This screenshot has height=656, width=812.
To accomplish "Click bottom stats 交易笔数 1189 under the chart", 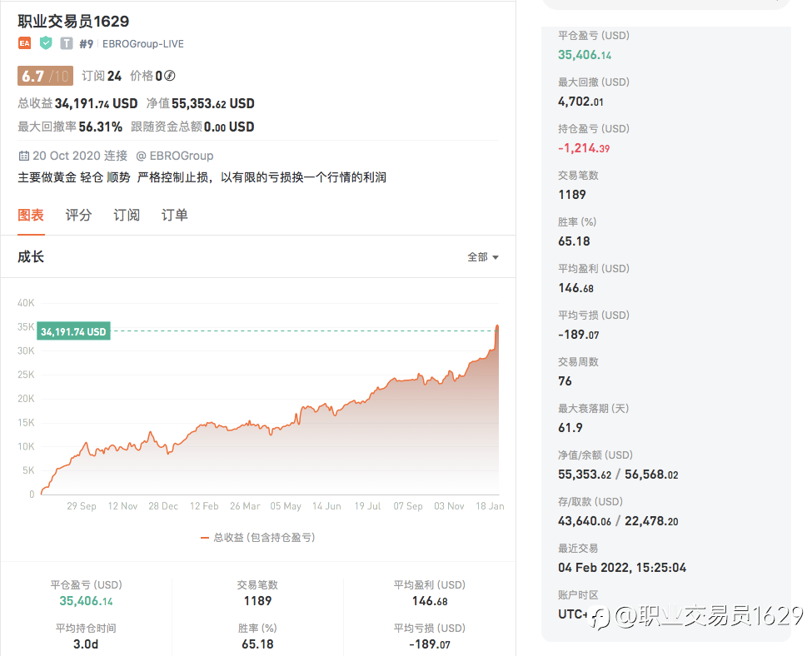I will pyautogui.click(x=257, y=601).
